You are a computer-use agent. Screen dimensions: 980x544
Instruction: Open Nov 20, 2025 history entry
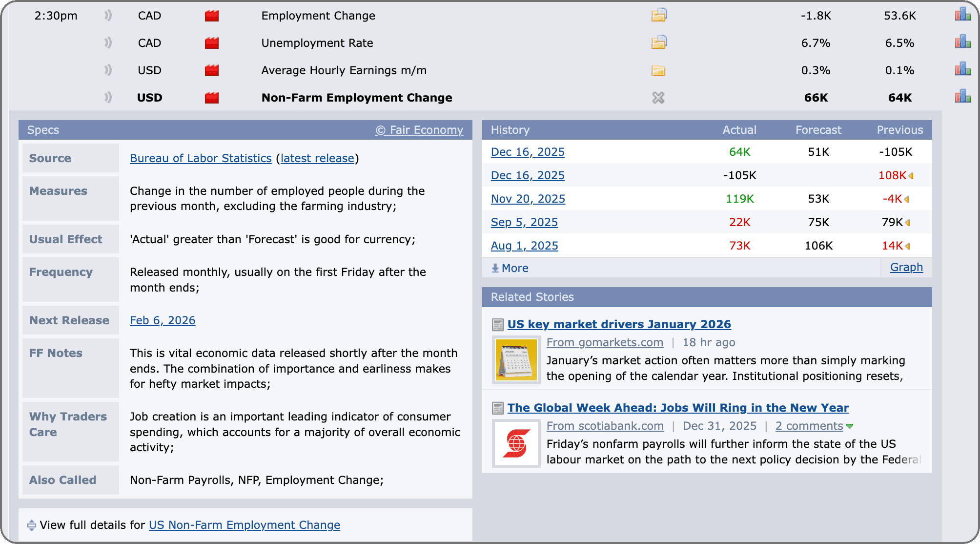tap(528, 199)
